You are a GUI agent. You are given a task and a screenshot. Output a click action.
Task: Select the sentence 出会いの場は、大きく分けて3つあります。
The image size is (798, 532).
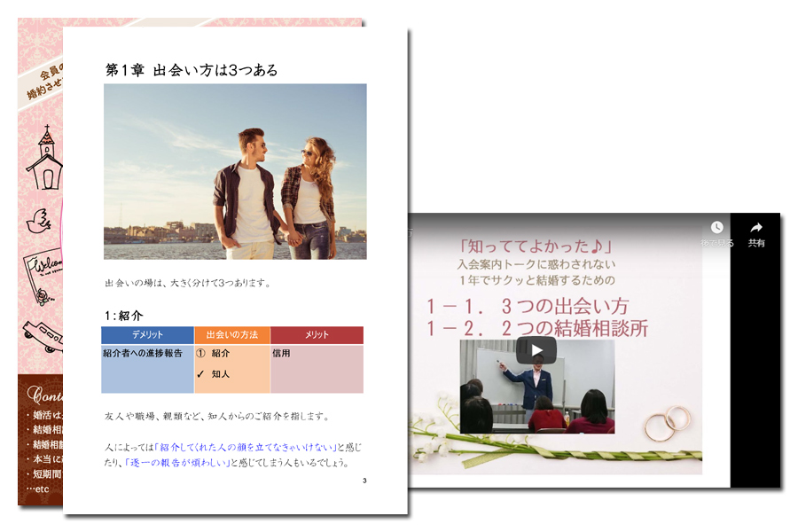pyautogui.click(x=187, y=283)
